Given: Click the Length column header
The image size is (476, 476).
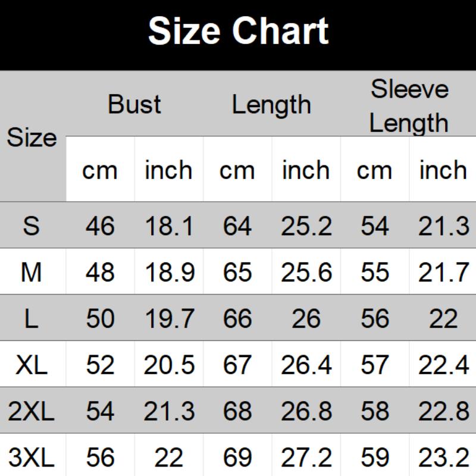Looking at the screenshot, I should pyautogui.click(x=271, y=105).
